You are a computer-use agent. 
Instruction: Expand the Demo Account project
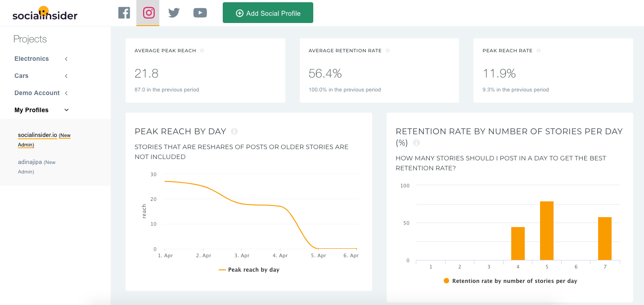tap(41, 93)
